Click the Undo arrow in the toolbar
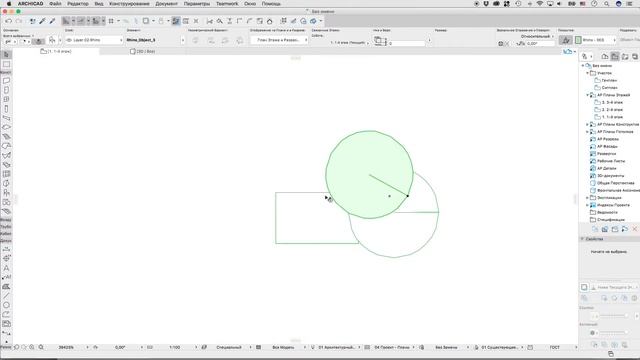The width and height of the screenshot is (640, 360). pos(9,21)
